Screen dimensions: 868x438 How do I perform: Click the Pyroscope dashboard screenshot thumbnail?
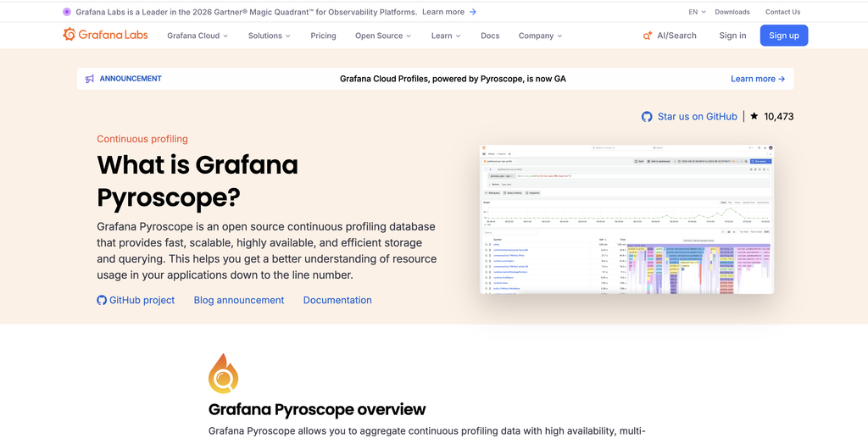tap(626, 219)
